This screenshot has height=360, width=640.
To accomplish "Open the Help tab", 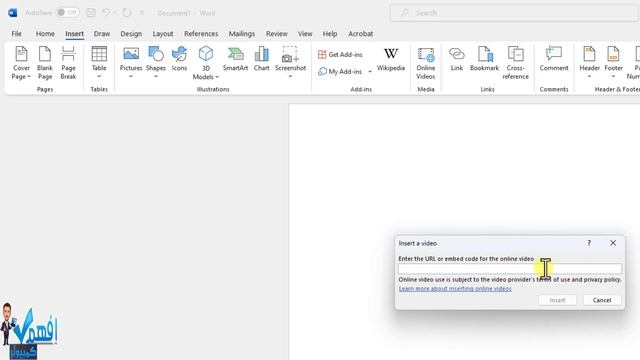I will tap(330, 34).
